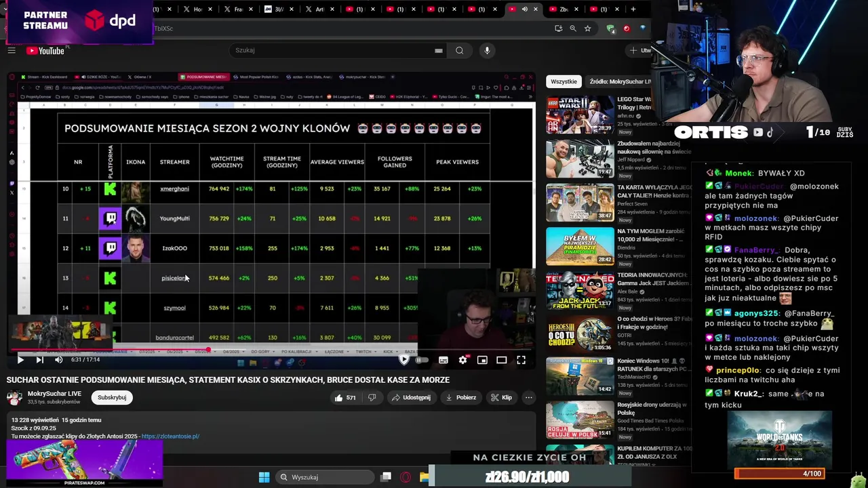Click 'xmerghani' in the streamer table
Image resolution: width=868 pixels, height=488 pixels.
coord(174,188)
